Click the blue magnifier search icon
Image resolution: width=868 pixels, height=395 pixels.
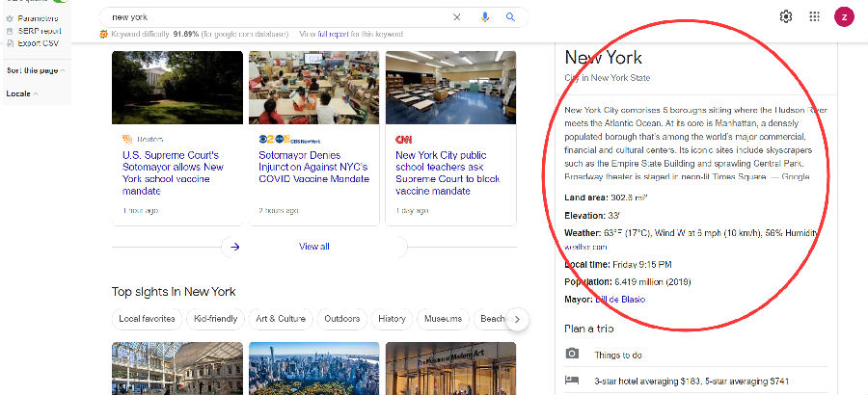(x=510, y=17)
